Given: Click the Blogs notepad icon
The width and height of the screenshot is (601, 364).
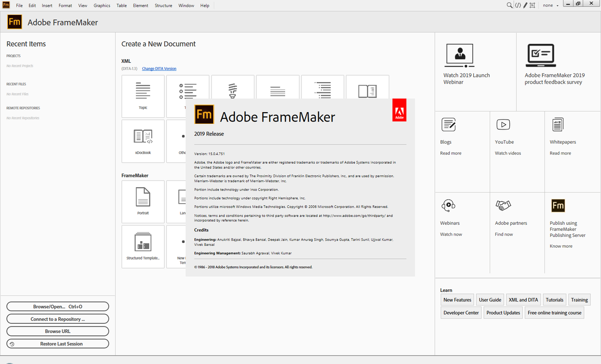Looking at the screenshot, I should (x=448, y=124).
